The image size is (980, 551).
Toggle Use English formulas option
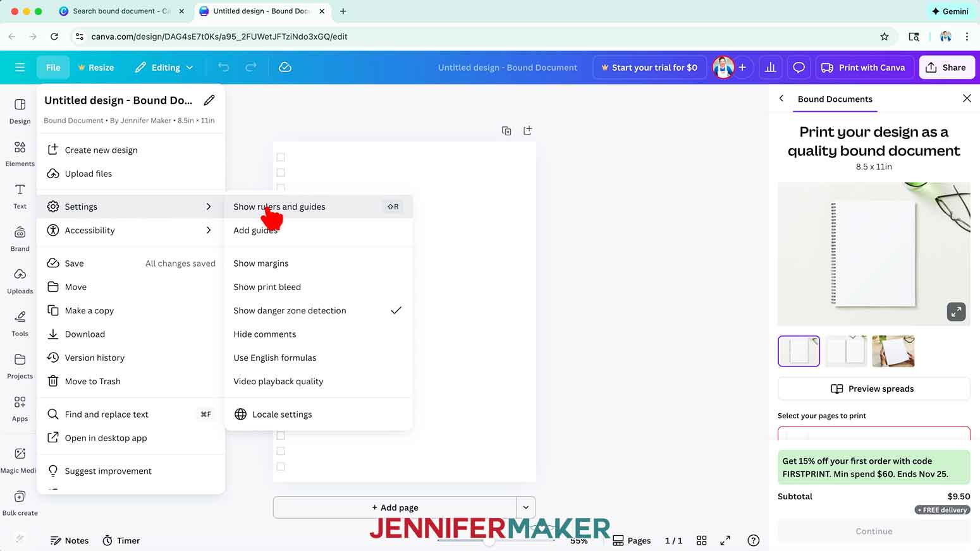(x=318, y=358)
